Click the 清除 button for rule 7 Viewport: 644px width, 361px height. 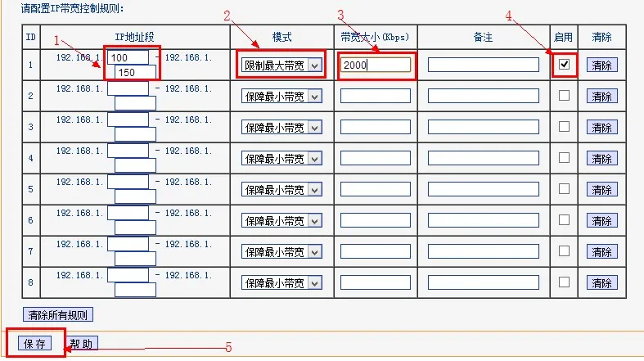click(601, 251)
